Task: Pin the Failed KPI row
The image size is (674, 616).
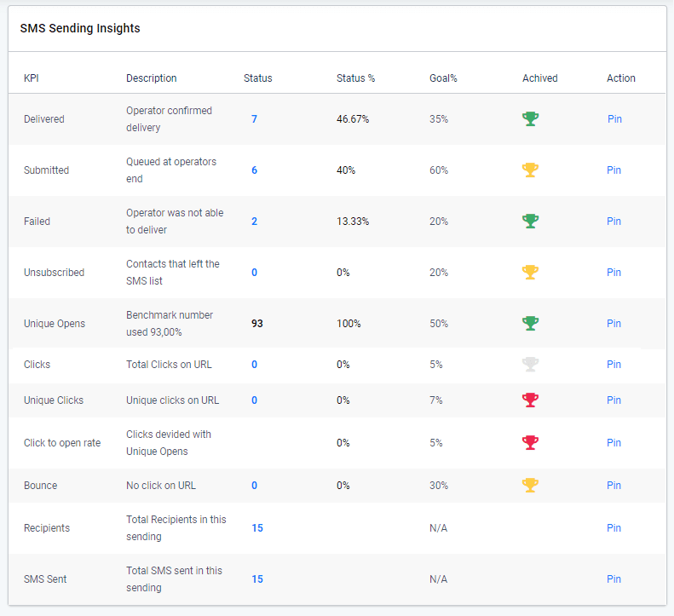Action: tap(614, 222)
